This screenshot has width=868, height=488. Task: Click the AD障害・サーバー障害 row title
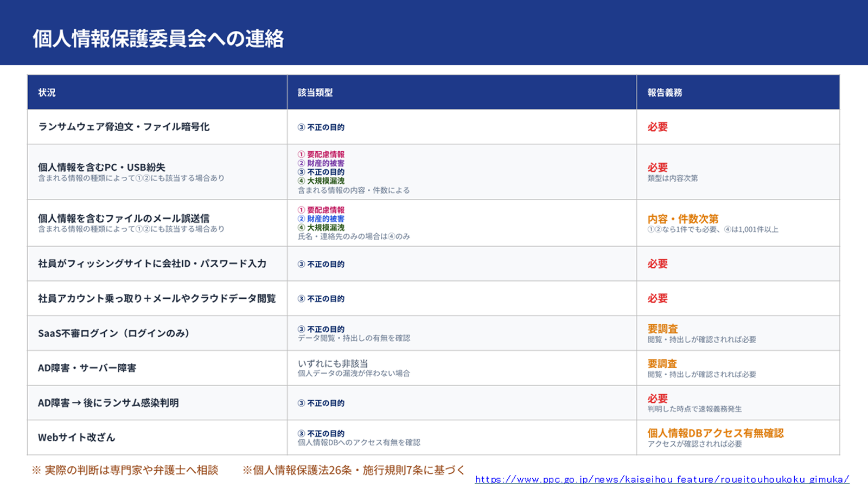(x=87, y=368)
